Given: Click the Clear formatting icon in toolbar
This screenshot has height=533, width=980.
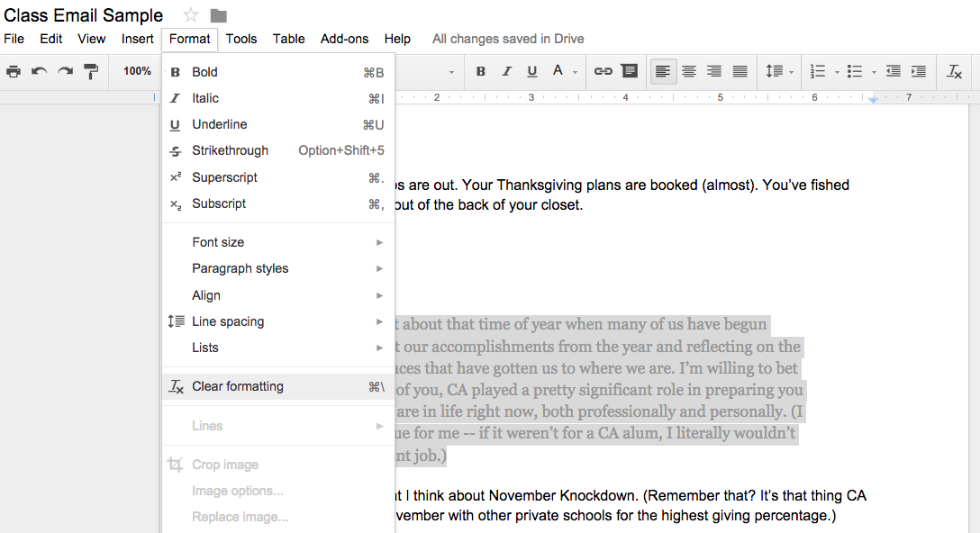Looking at the screenshot, I should 954,72.
